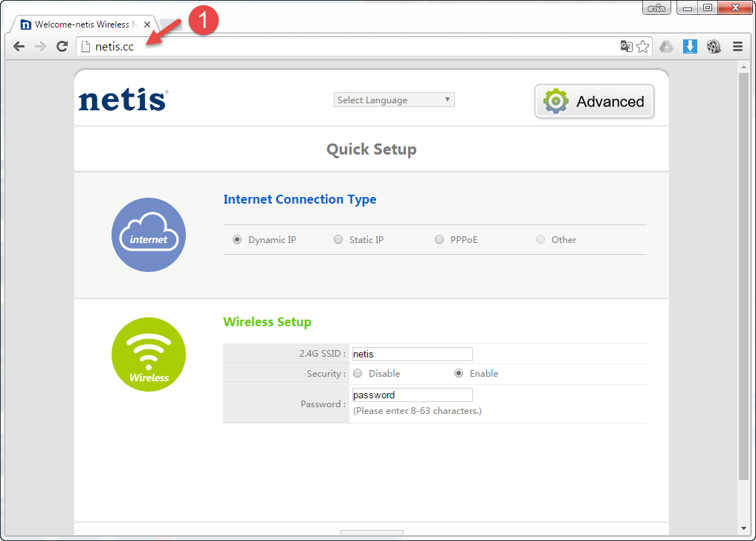This screenshot has height=541, width=756.
Task: Open the Select Language dropdown
Action: point(394,100)
